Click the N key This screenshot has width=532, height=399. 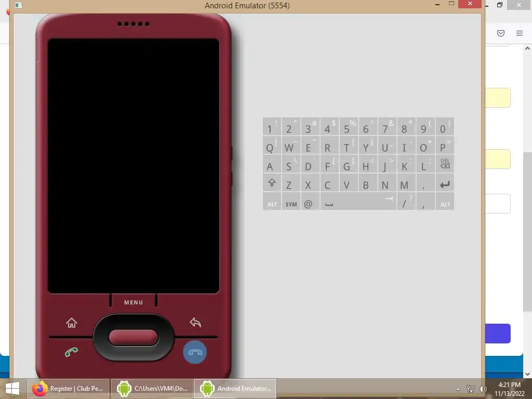click(x=387, y=183)
